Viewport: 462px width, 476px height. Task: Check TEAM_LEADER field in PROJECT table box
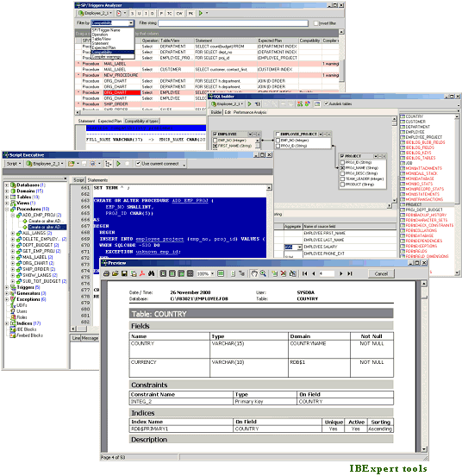point(342,179)
